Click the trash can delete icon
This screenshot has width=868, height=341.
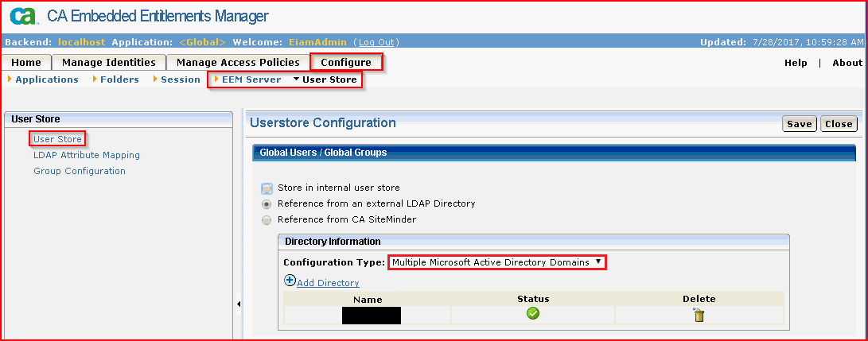[699, 315]
